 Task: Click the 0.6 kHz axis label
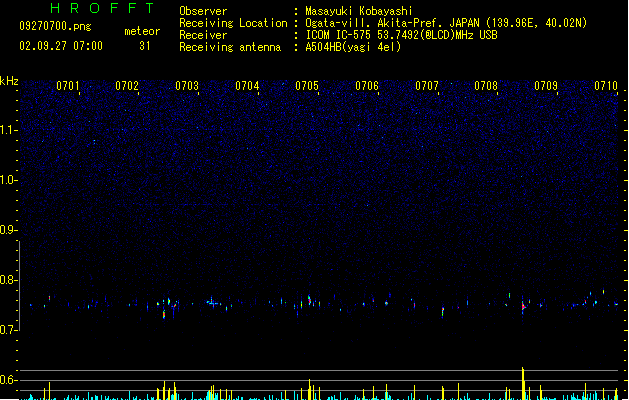pyautogui.click(x=8, y=380)
